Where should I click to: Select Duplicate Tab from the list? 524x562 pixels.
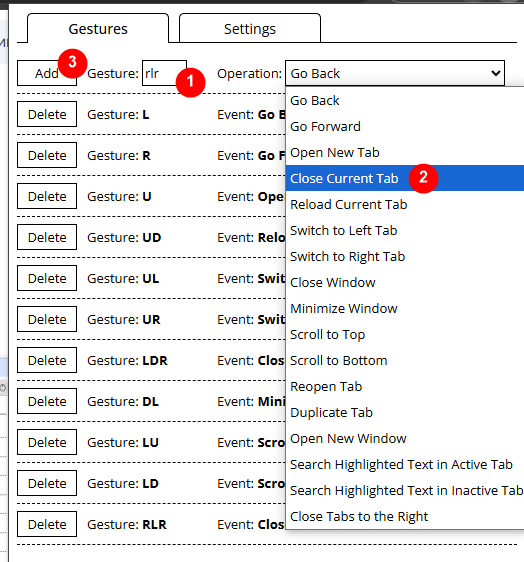click(405, 413)
